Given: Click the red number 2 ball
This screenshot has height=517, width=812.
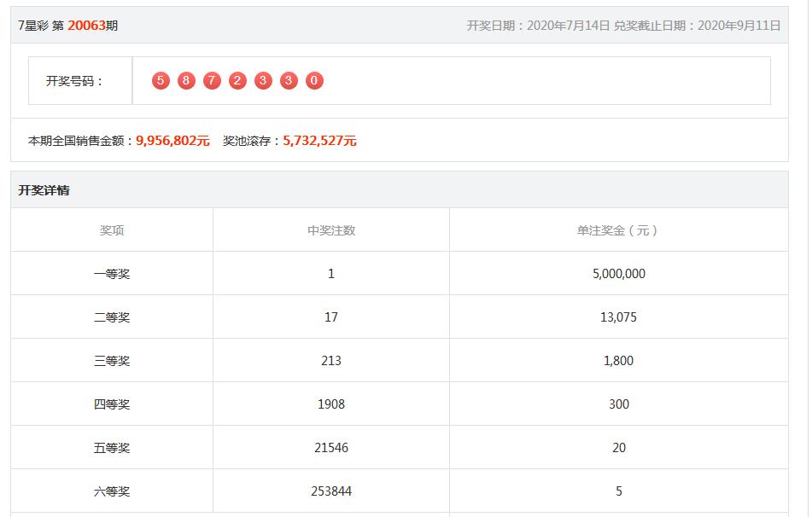Looking at the screenshot, I should (x=237, y=81).
